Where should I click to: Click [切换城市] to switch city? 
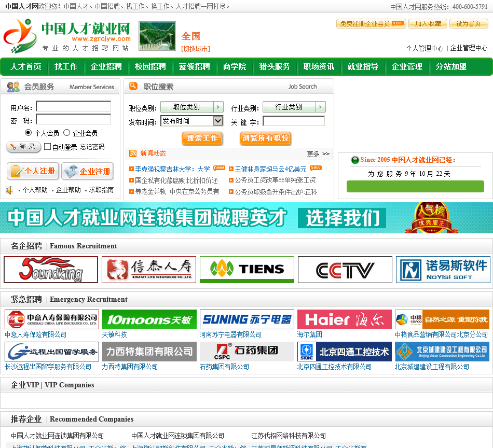tap(196, 49)
